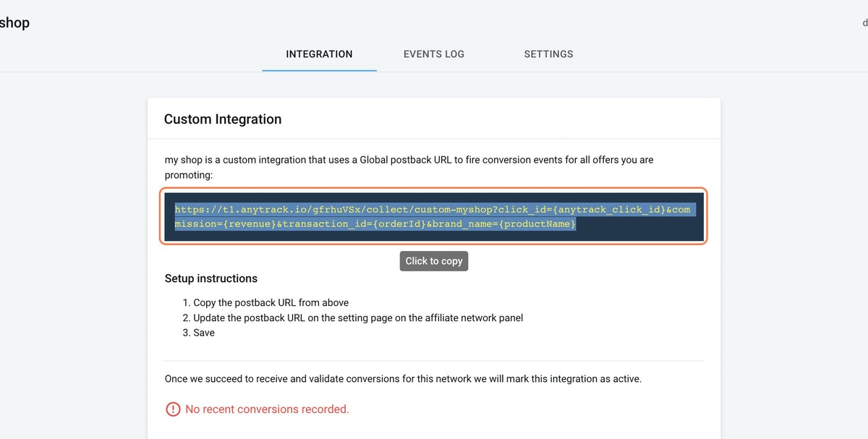Click the 'No recent conversions recorded.' message
The width and height of the screenshot is (868, 439).
pos(267,409)
